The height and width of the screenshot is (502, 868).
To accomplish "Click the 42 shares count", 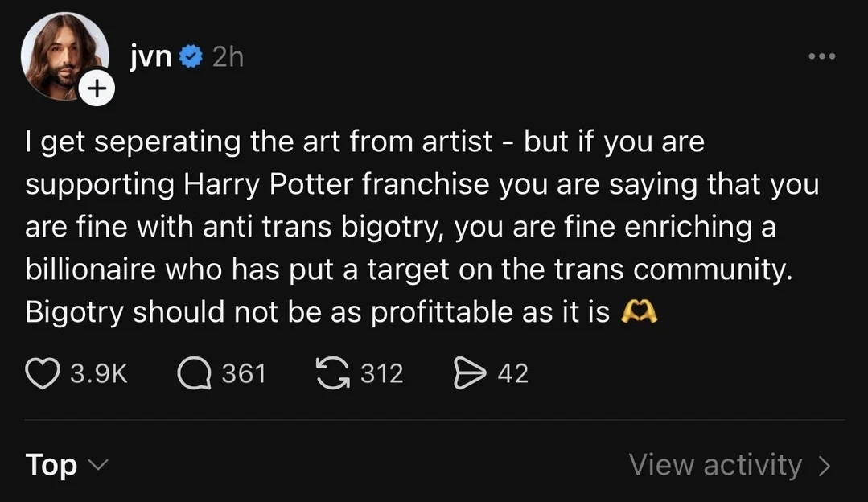I will coord(513,373).
